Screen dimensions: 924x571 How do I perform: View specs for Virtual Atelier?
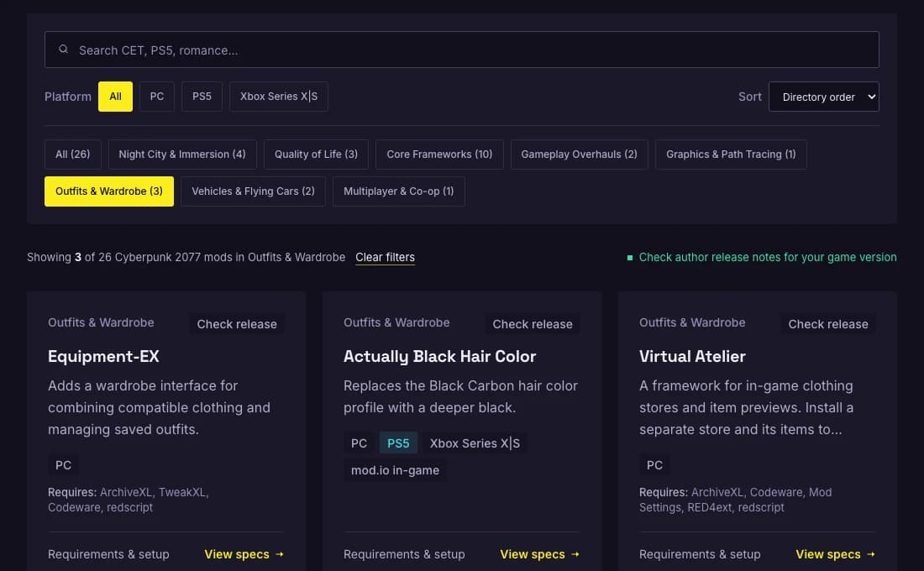836,554
